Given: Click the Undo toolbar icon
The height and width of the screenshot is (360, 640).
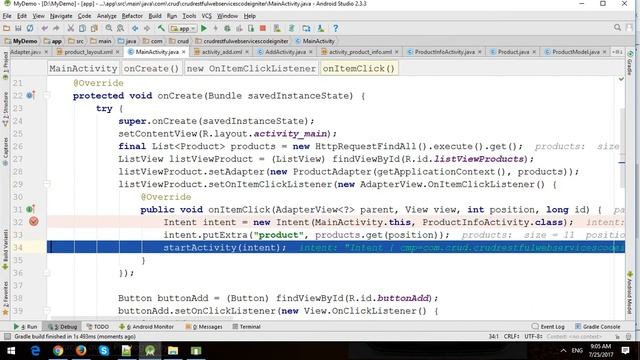Looking at the screenshot, I should (x=44, y=28).
